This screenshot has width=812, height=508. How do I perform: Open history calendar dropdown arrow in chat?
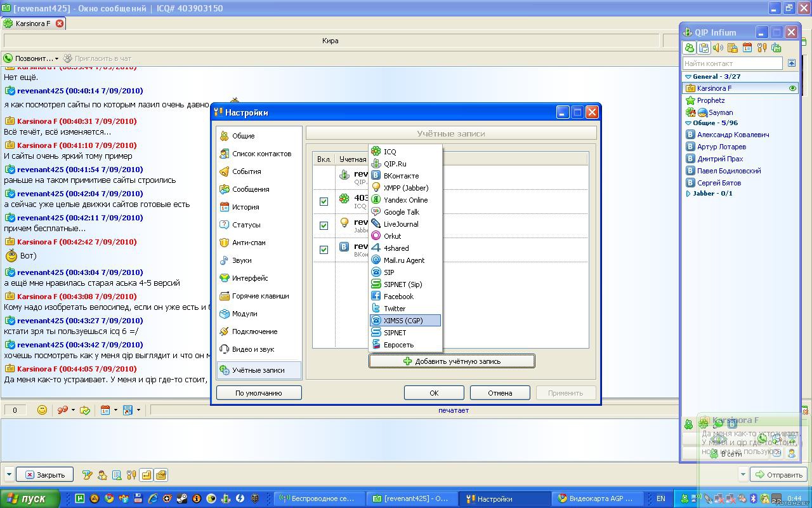(115, 410)
